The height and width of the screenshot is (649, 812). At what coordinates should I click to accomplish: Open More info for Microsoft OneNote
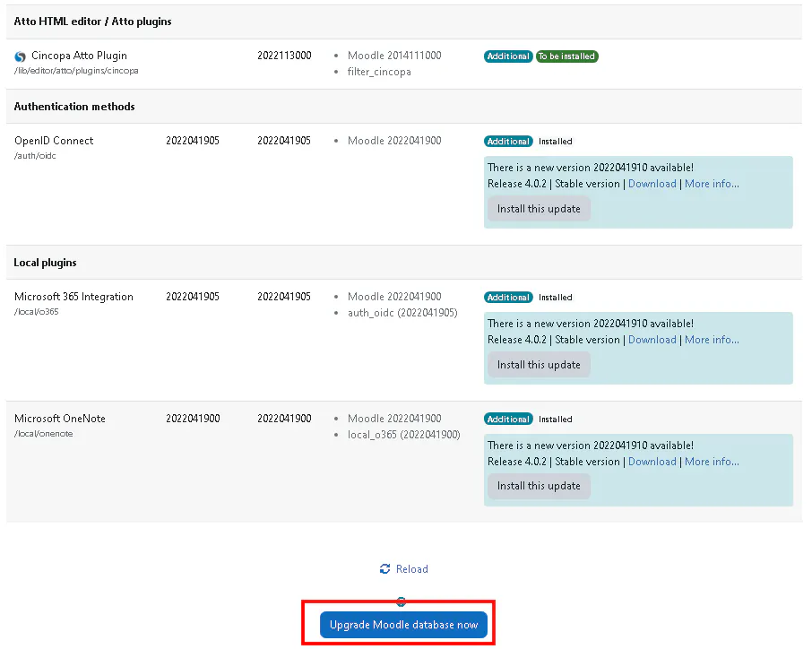coord(712,462)
